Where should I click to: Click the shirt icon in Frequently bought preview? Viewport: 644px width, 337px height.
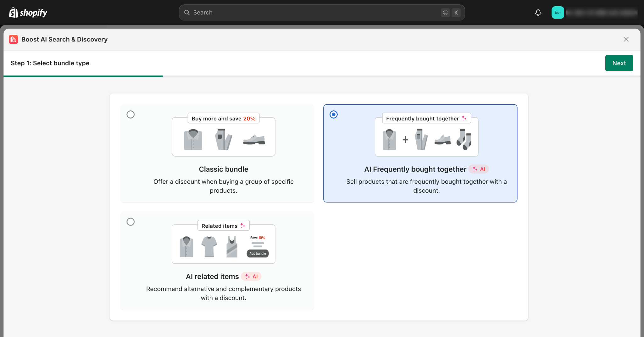389,140
